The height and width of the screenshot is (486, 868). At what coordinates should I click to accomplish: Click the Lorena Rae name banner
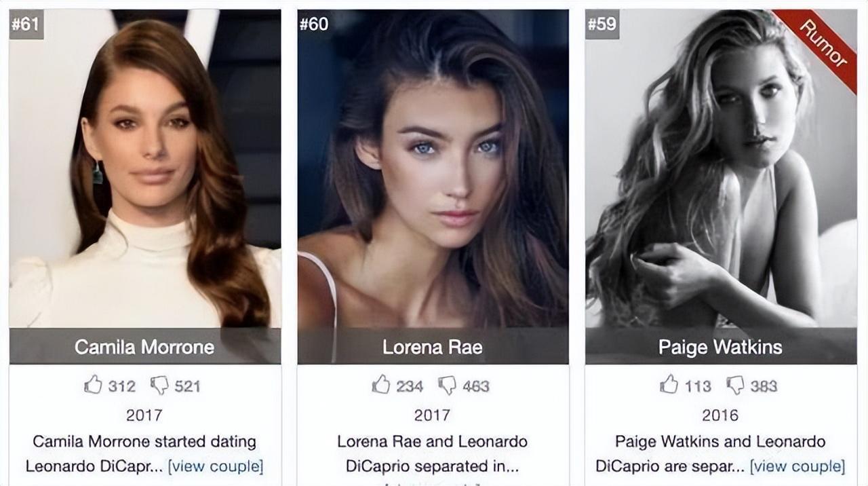433,346
